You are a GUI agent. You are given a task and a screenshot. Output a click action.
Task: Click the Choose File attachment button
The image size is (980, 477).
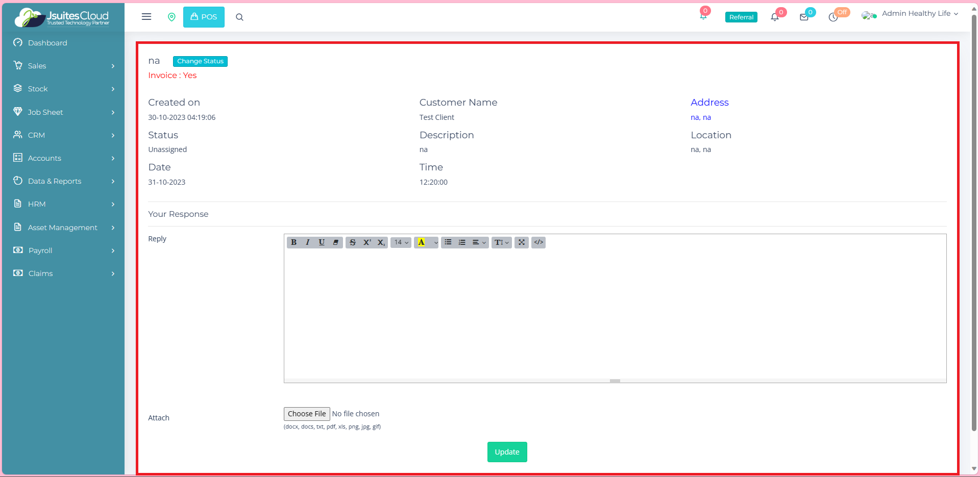pyautogui.click(x=306, y=414)
